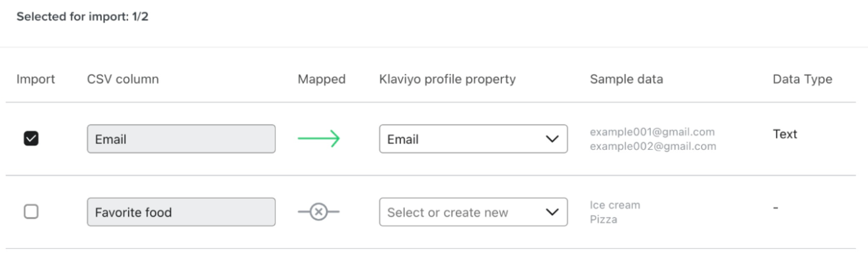Click the Text data type for Email

tap(785, 134)
